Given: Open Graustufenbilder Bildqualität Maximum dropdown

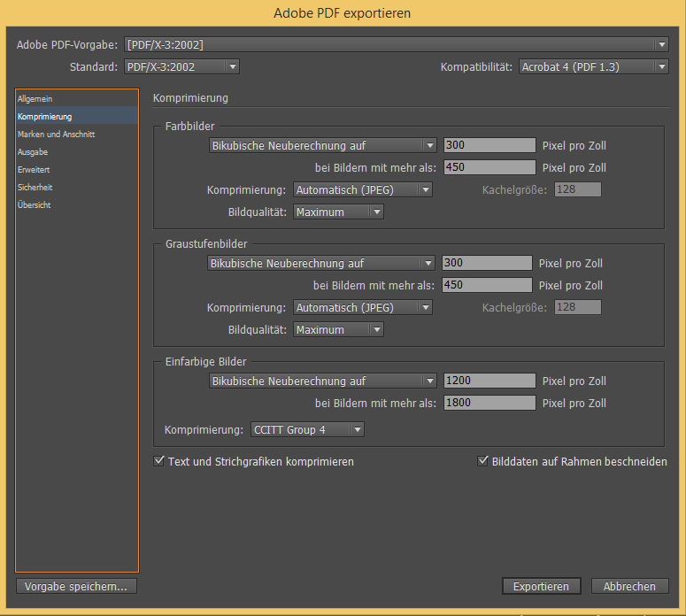Looking at the screenshot, I should (338, 329).
